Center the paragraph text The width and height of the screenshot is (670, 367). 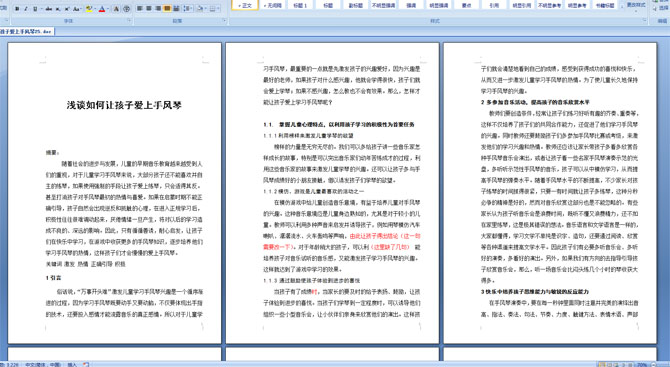tap(149, 9)
